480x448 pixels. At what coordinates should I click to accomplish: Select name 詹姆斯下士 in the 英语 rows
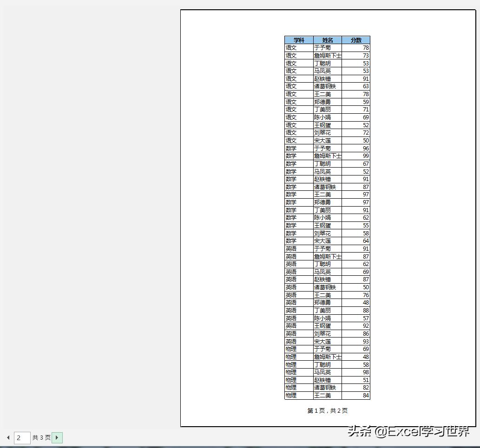327,257
